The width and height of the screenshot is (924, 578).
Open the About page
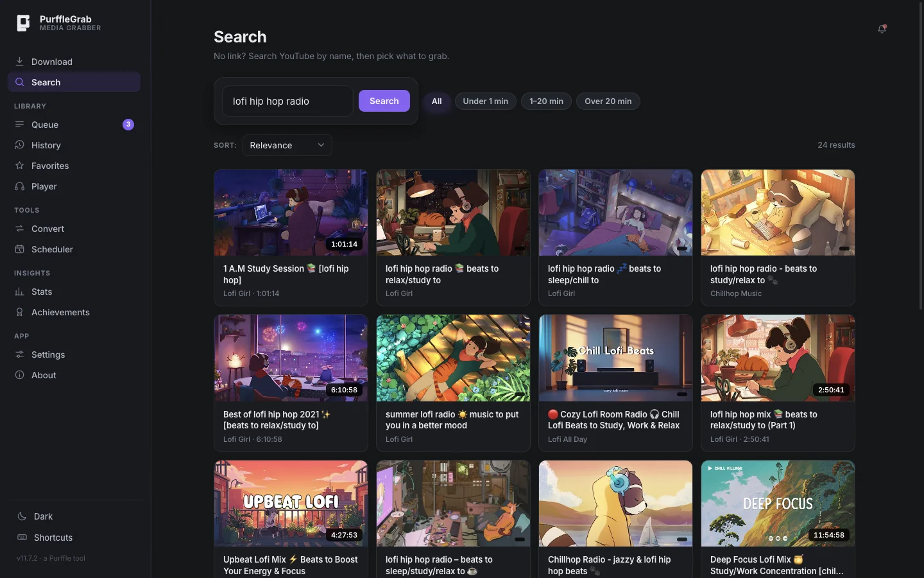[x=74, y=375]
